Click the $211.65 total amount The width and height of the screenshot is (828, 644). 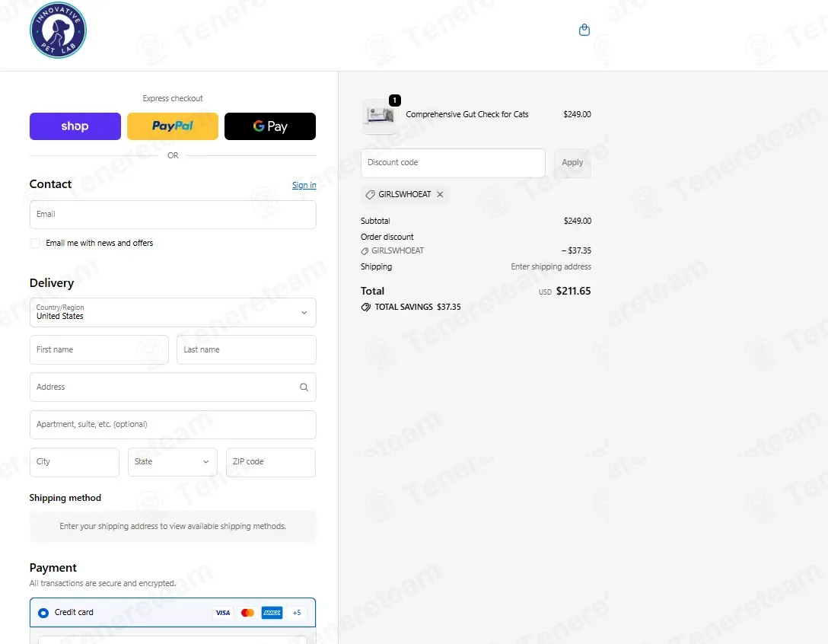(x=574, y=291)
